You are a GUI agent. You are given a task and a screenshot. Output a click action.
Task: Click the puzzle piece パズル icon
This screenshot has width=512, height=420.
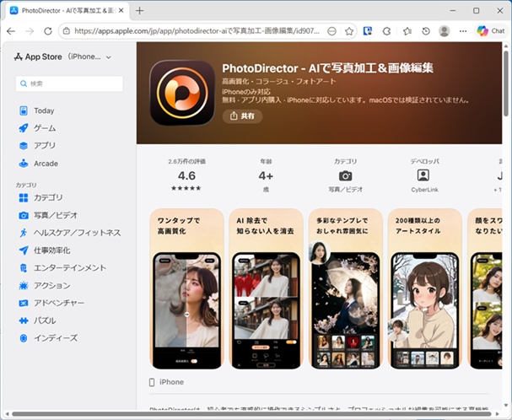pyautogui.click(x=24, y=320)
